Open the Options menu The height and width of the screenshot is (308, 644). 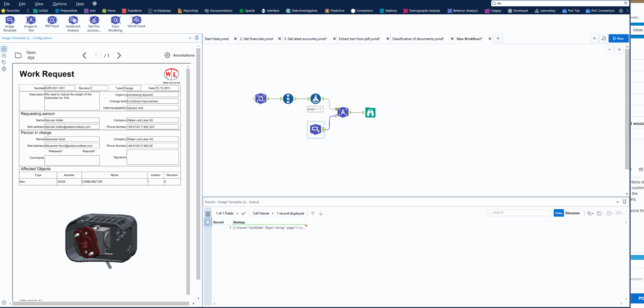click(x=59, y=4)
